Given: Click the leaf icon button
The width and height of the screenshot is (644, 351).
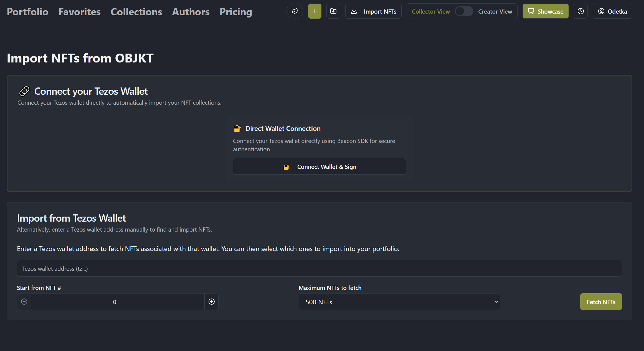Looking at the screenshot, I should (x=295, y=11).
